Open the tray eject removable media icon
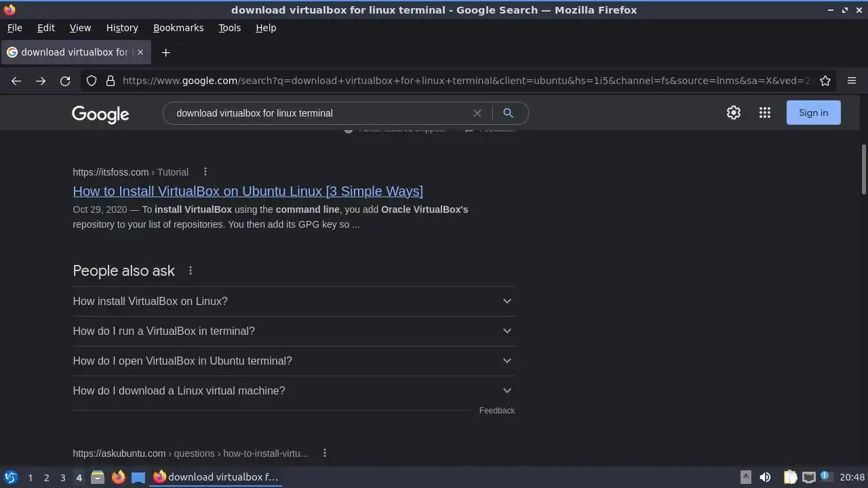Screen dimensions: 868x488 (745, 477)
